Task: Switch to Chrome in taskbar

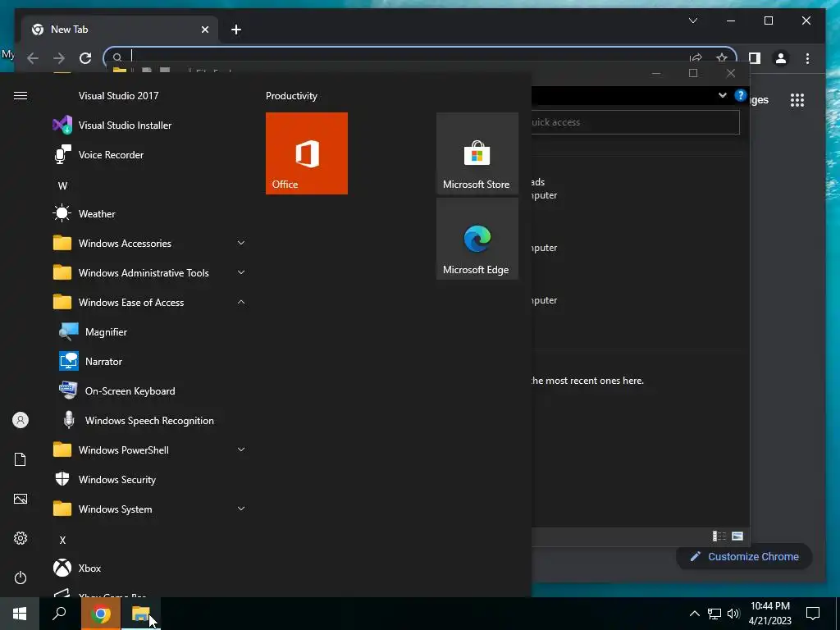Action: pos(101,614)
